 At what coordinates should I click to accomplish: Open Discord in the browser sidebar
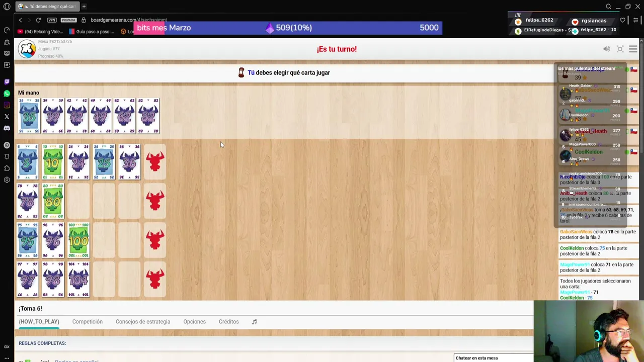[7, 128]
